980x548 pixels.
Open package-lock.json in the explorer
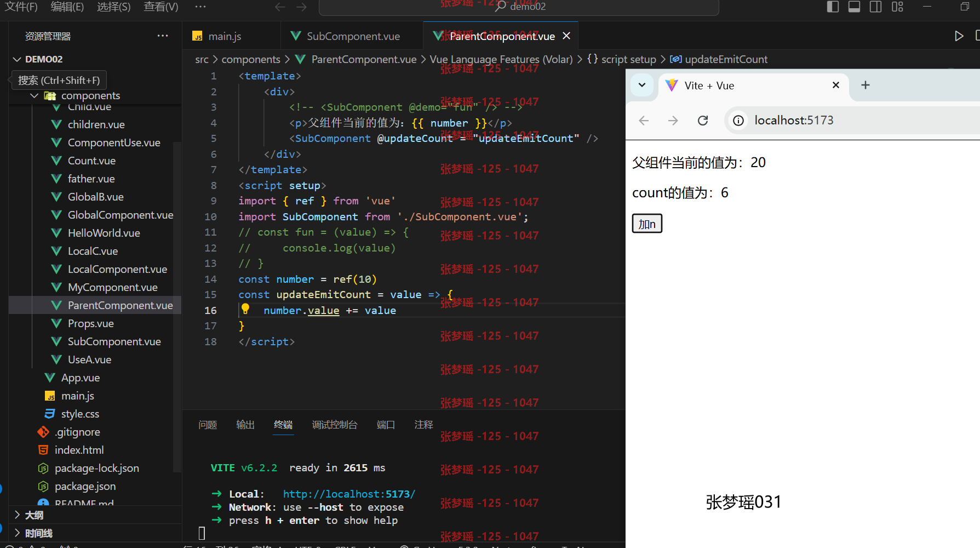pyautogui.click(x=96, y=468)
